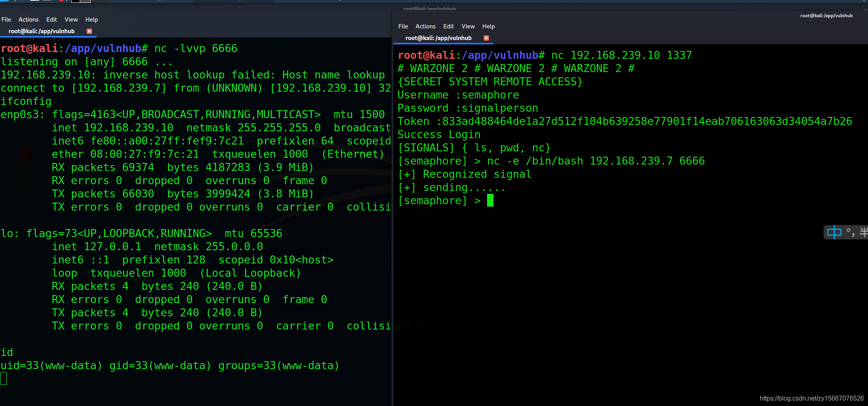The height and width of the screenshot is (406, 868).
Task: Click 'Password :signalperson' line
Action: pyautogui.click(x=468, y=108)
